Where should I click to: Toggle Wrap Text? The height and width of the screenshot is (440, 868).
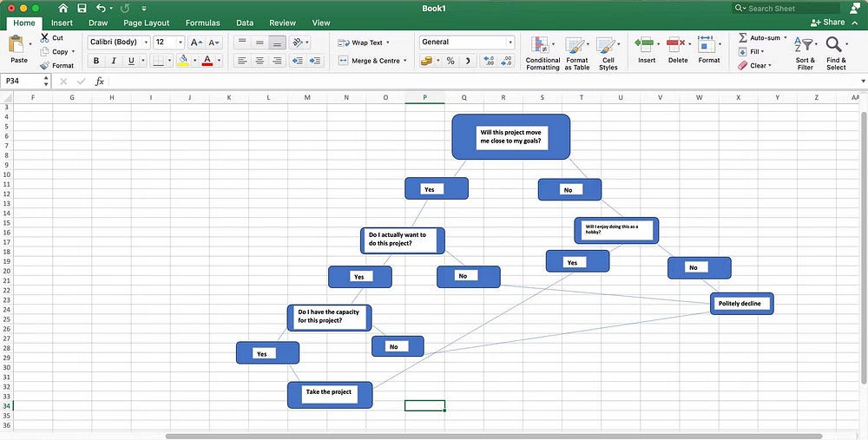pos(363,43)
